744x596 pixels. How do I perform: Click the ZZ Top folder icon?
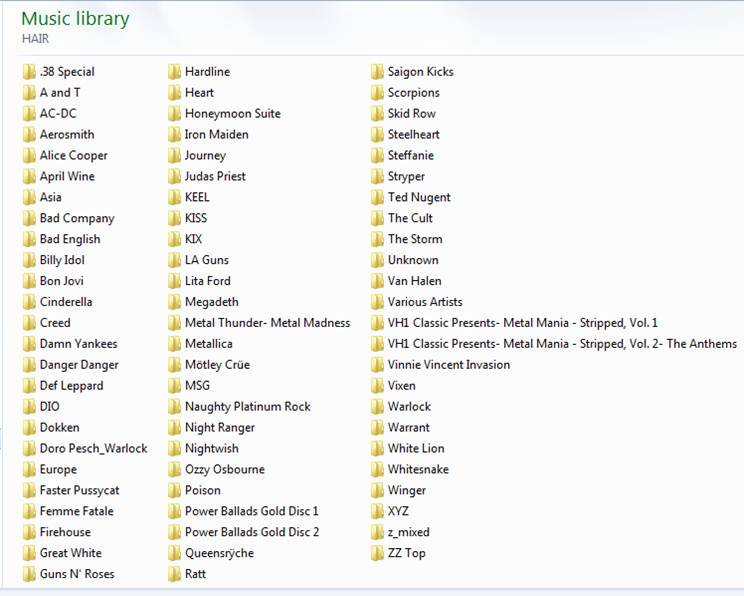pos(377,553)
